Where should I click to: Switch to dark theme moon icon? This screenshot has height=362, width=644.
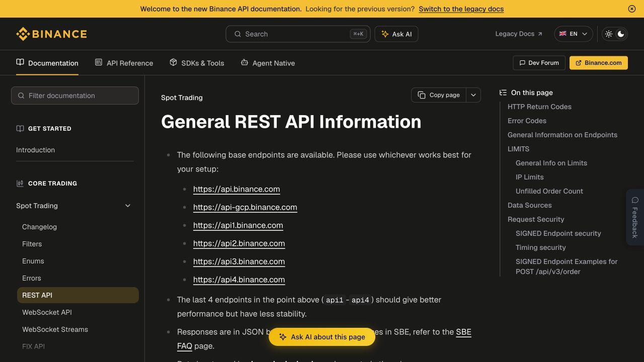621,34
